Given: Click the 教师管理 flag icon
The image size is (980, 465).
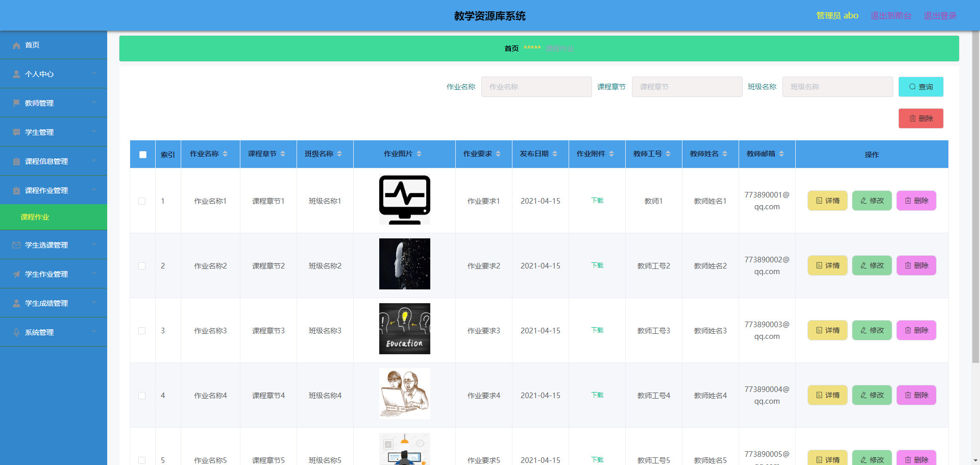Looking at the screenshot, I should pos(16,103).
